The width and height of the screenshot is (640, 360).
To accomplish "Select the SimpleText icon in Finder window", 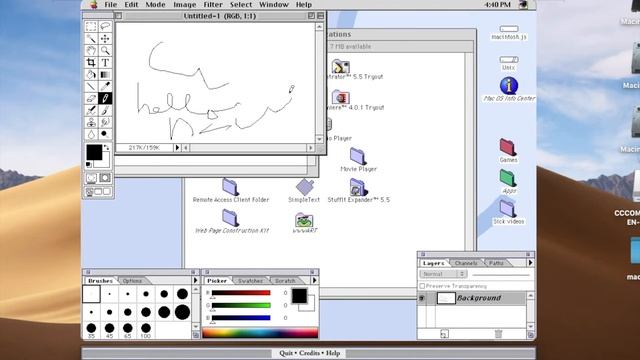I will [305, 187].
